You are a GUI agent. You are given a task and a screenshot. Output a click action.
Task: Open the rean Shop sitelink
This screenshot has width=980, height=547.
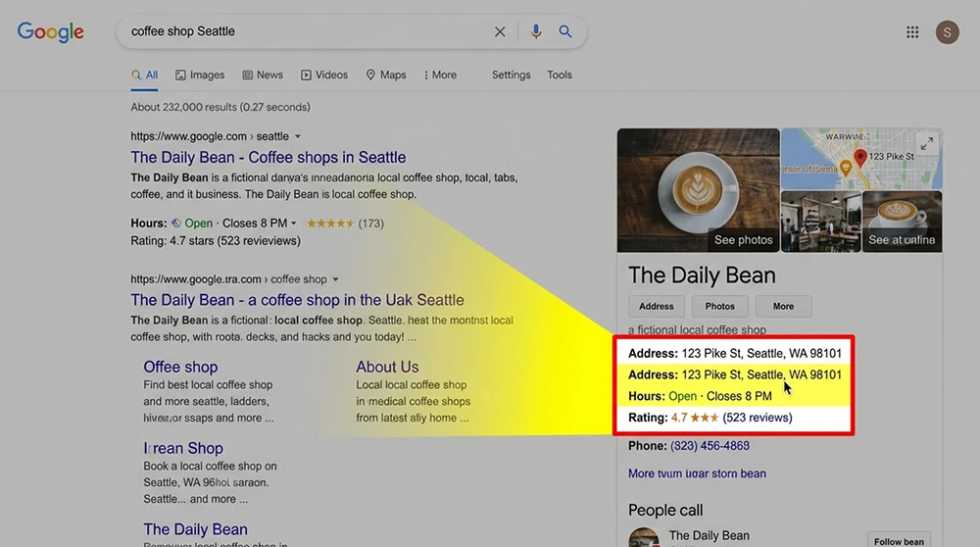[x=183, y=448]
